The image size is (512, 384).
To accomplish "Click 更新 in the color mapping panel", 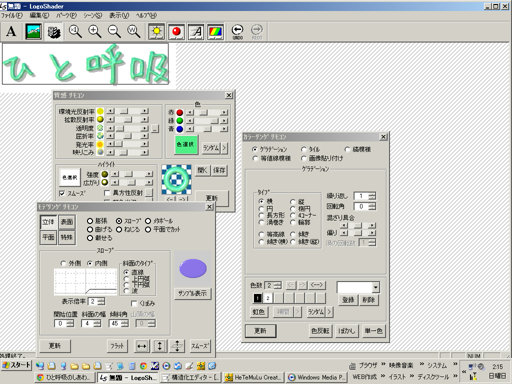I will [261, 331].
